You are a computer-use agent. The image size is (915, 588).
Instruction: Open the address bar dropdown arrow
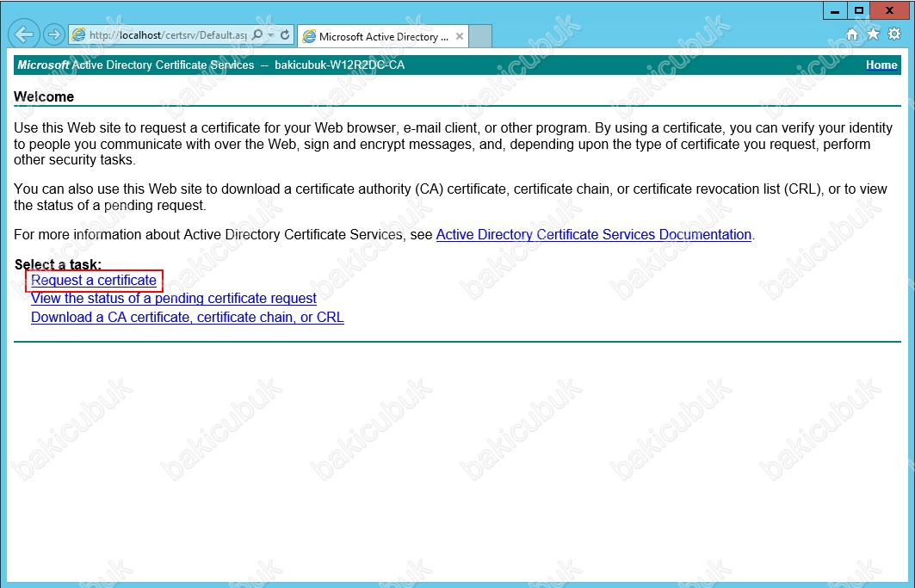[271, 35]
